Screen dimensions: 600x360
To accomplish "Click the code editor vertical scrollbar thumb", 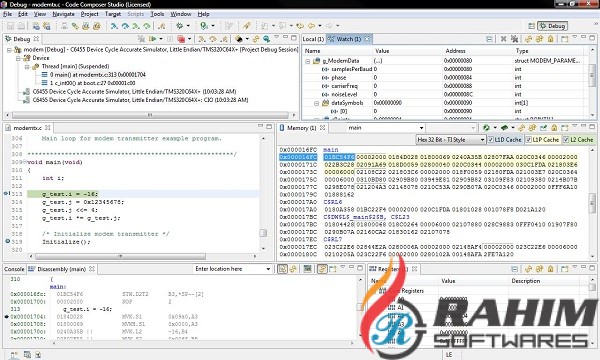I will (x=263, y=233).
